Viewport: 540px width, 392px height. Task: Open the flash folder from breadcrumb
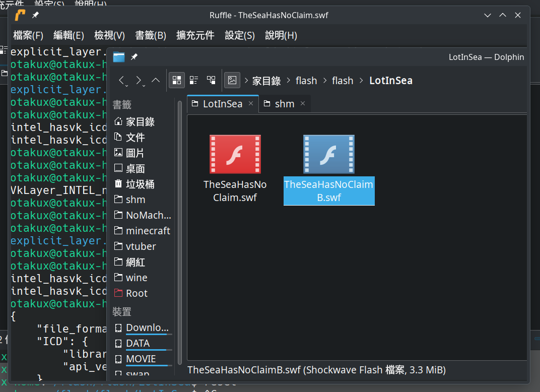[x=306, y=80]
